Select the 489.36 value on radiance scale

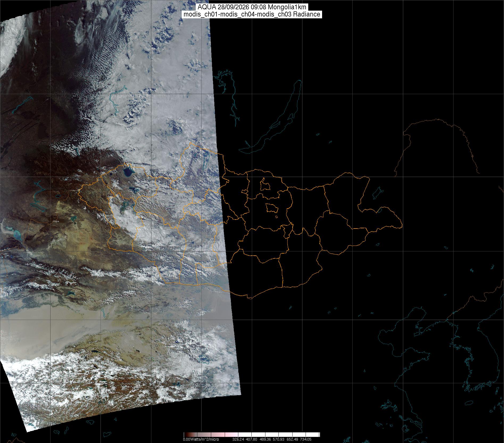[265, 439]
